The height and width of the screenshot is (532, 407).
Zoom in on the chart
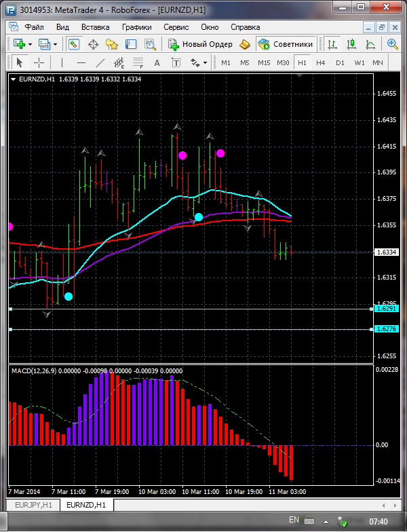click(x=392, y=44)
